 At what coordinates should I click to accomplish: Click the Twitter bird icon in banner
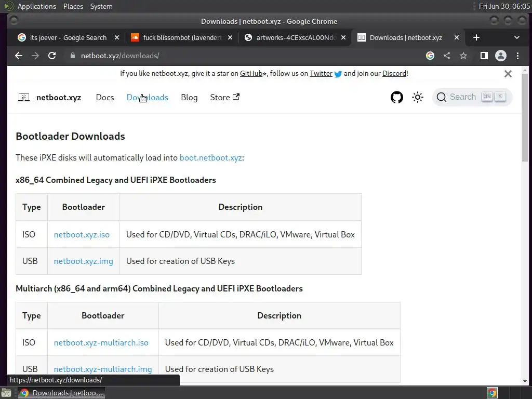(x=338, y=74)
